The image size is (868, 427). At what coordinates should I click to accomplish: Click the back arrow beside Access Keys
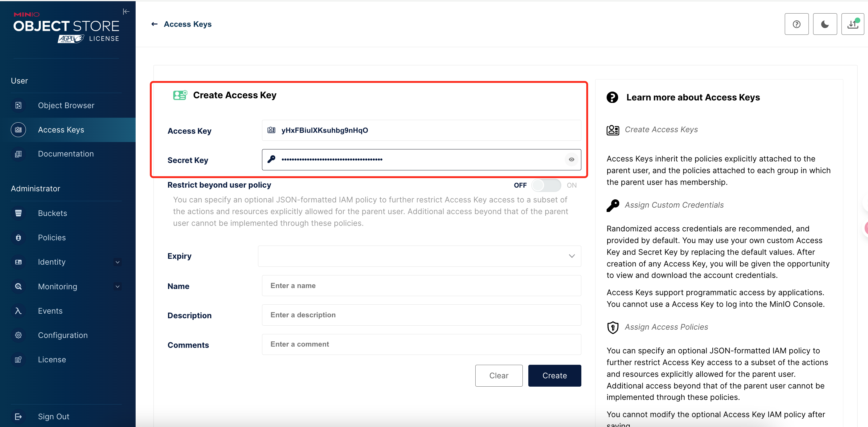(x=154, y=24)
